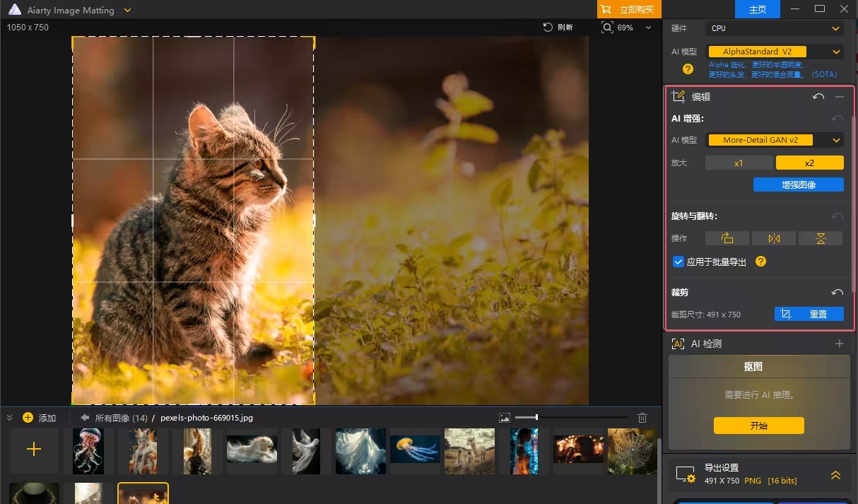Viewport: 858px width, 504px height.
Task: Toggle the 应用于批量导出 checkbox
Action: [x=678, y=262]
